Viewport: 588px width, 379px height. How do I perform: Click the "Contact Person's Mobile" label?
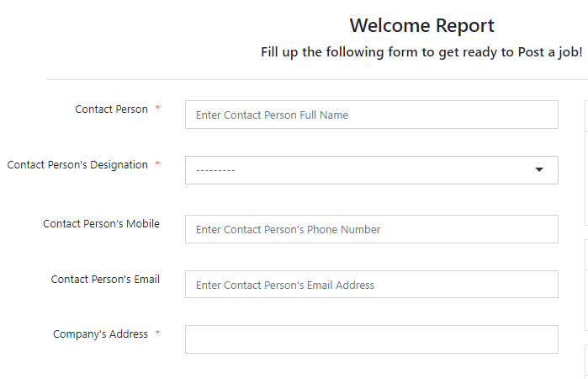point(101,224)
